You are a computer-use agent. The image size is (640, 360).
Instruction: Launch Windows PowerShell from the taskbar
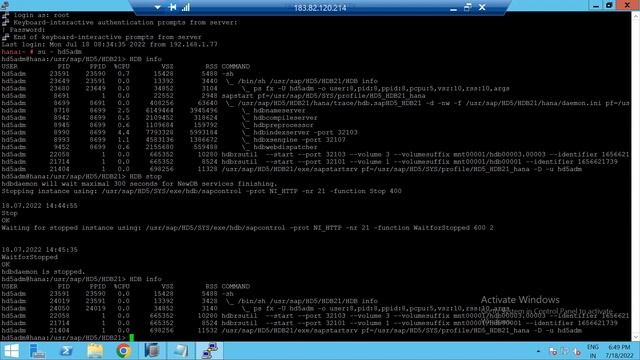[x=66, y=351]
